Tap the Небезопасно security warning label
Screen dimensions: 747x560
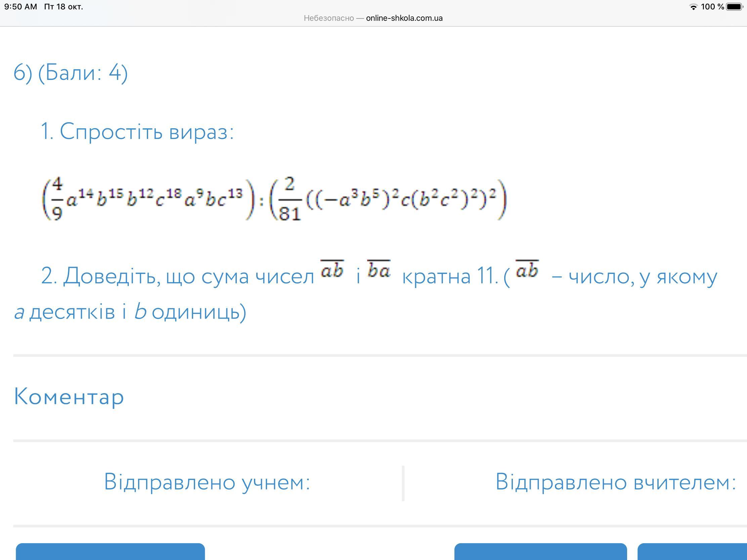tap(328, 18)
